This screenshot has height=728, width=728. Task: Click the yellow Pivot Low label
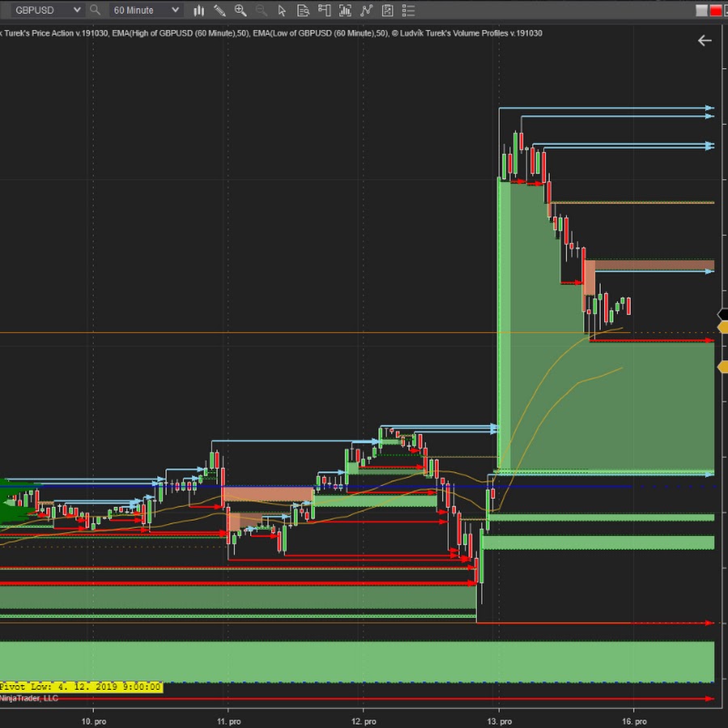(x=81, y=687)
